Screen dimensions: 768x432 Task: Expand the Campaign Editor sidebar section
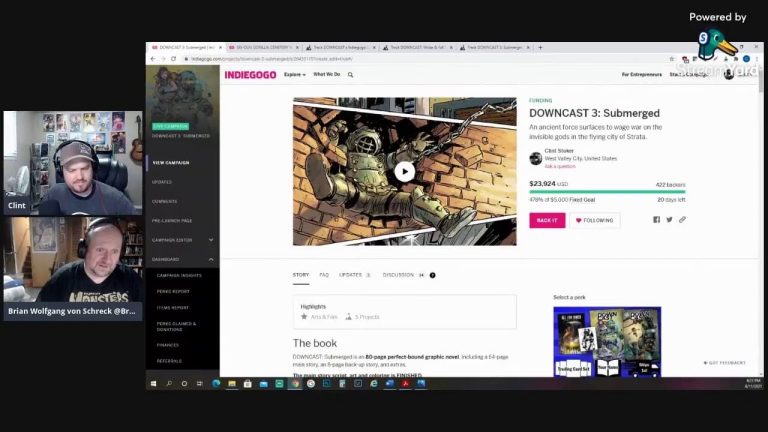click(210, 240)
